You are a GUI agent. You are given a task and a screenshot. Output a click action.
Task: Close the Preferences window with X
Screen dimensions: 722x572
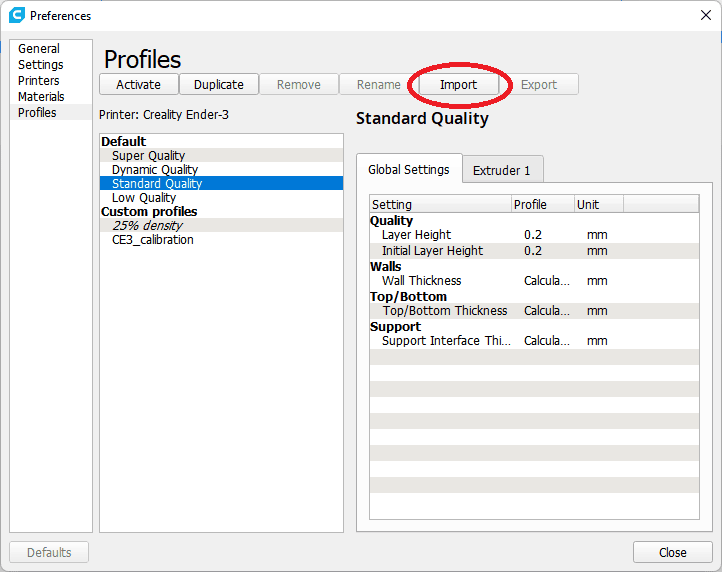tap(705, 15)
